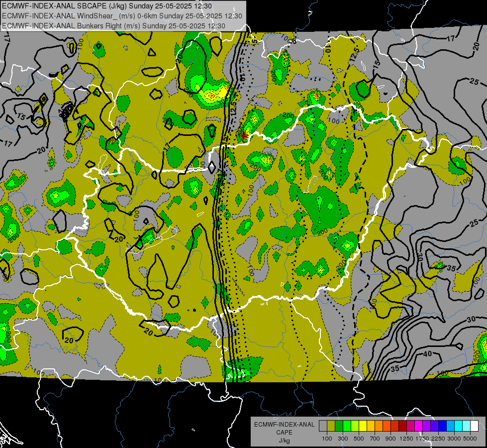487x448 pixels.
Task: Click the 2250 value under the legend
Action: pos(439,439)
